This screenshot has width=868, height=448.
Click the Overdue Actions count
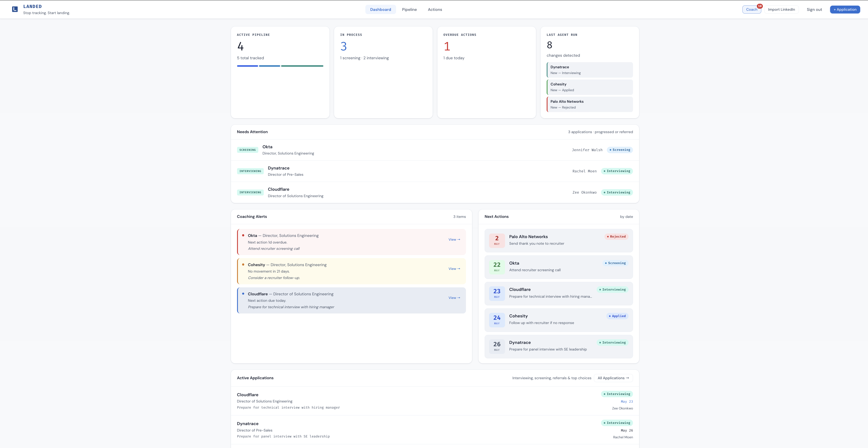click(x=447, y=46)
